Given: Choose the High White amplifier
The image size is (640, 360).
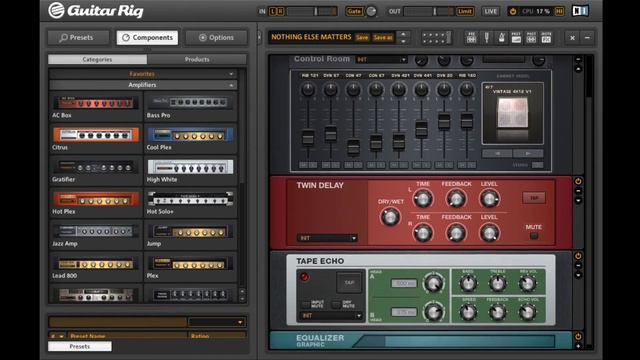Looking at the screenshot, I should (190, 167).
